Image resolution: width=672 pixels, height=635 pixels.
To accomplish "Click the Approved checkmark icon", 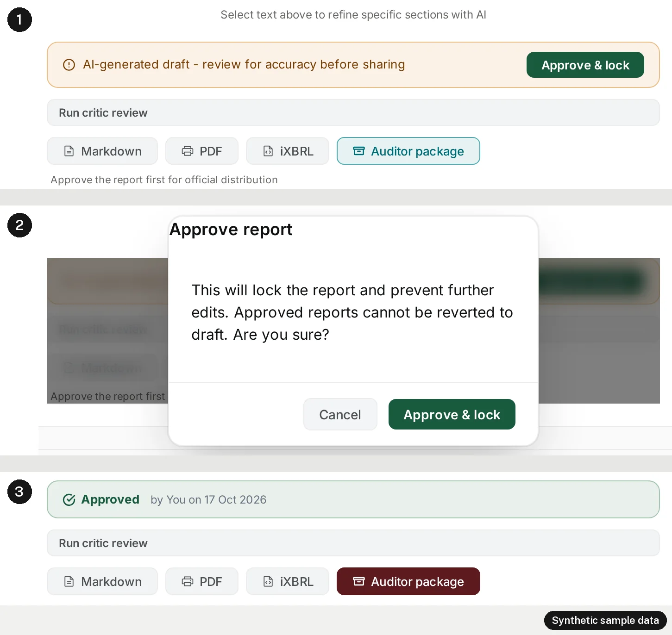I will [69, 500].
